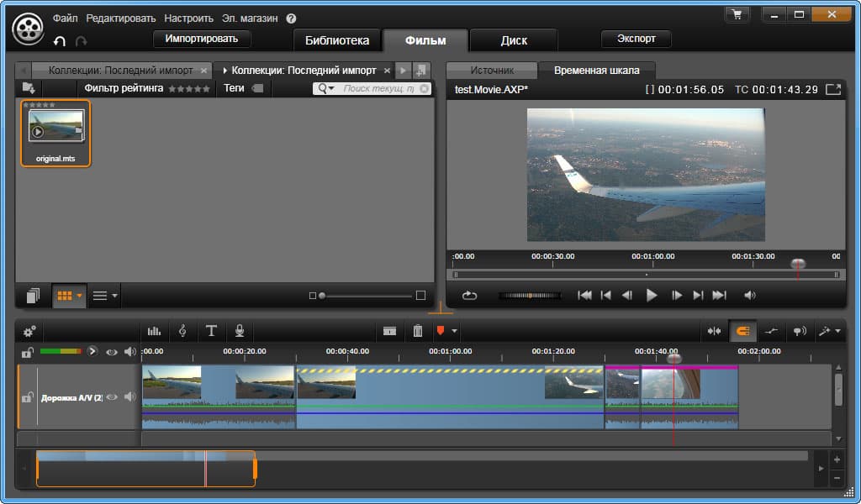Open the Файл menu
The image size is (861, 504).
65,18
